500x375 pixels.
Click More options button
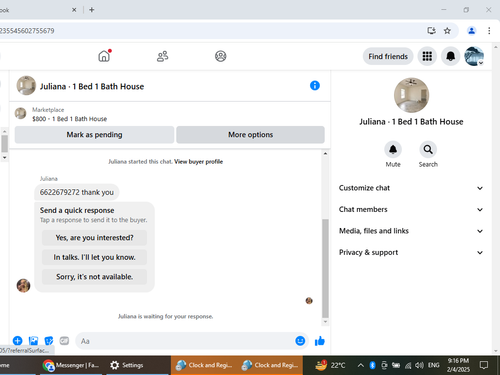(250, 135)
